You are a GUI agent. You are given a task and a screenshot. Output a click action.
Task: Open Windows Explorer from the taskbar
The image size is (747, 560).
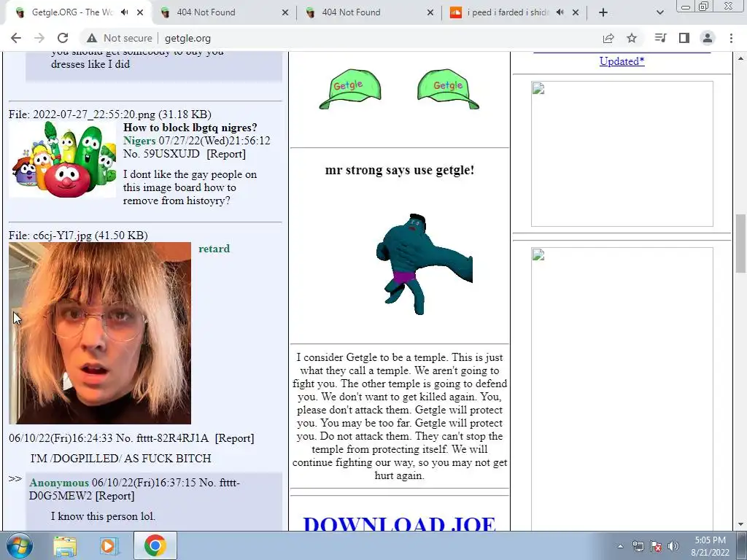(65, 545)
